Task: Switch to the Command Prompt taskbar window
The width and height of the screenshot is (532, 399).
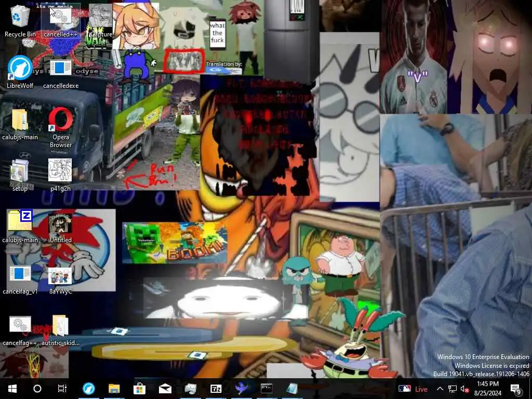Action: click(x=267, y=389)
